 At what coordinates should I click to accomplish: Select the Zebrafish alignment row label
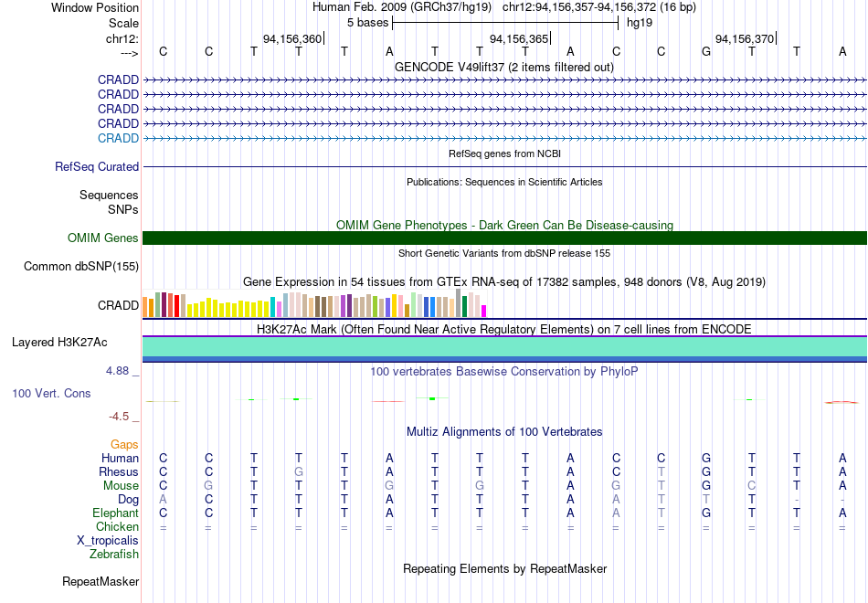(x=114, y=555)
